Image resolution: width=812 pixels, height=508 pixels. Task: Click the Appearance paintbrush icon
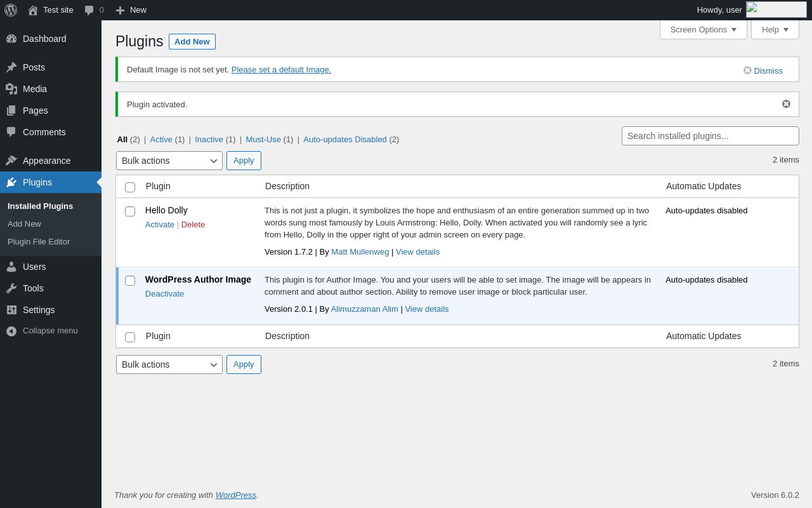click(11, 161)
